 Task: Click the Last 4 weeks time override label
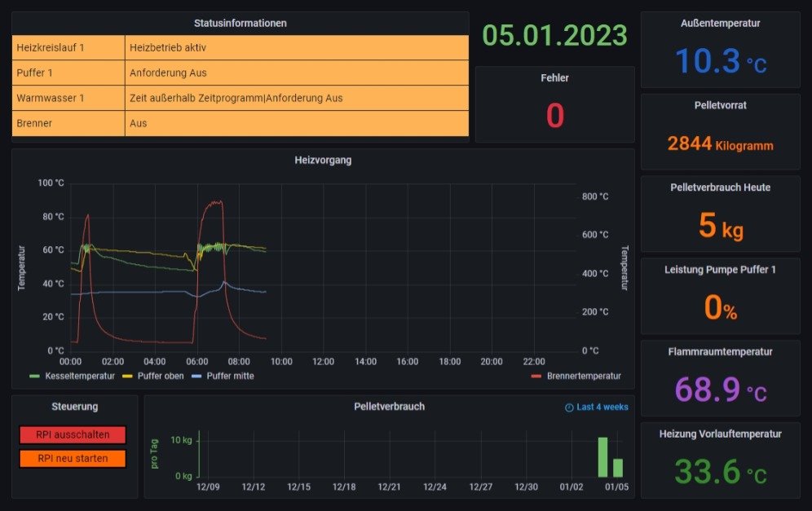[602, 407]
